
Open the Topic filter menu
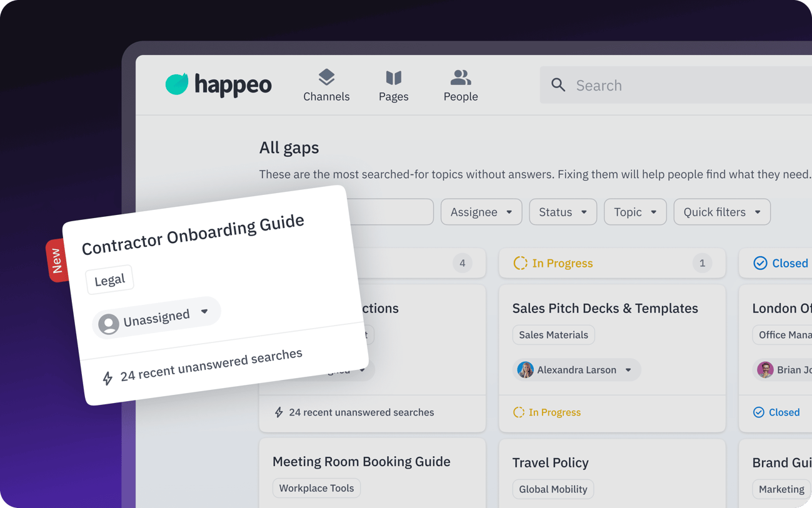pyautogui.click(x=634, y=212)
